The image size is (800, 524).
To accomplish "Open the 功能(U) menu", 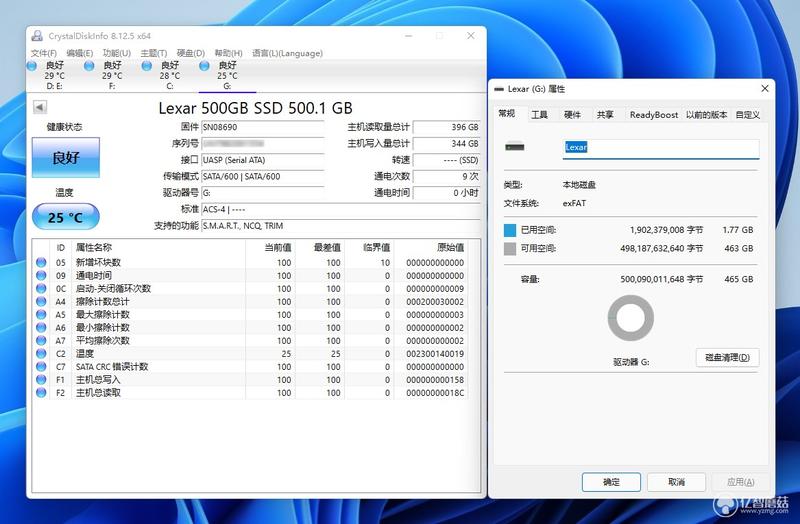I will (x=117, y=53).
